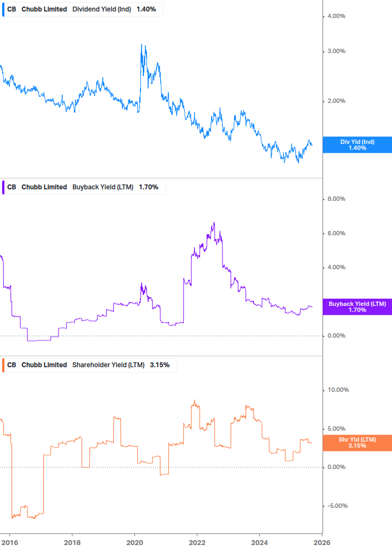Click the 2.00% tick on dividend yield axis
The width and height of the screenshot is (392, 550).
[336, 101]
